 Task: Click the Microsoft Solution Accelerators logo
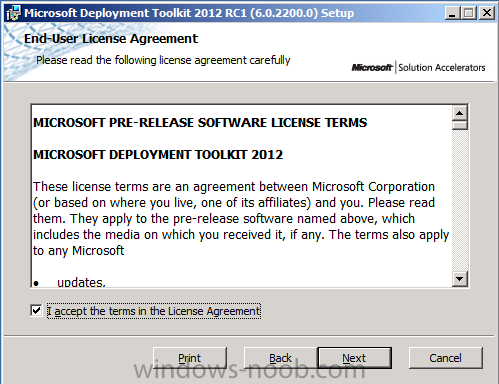418,68
